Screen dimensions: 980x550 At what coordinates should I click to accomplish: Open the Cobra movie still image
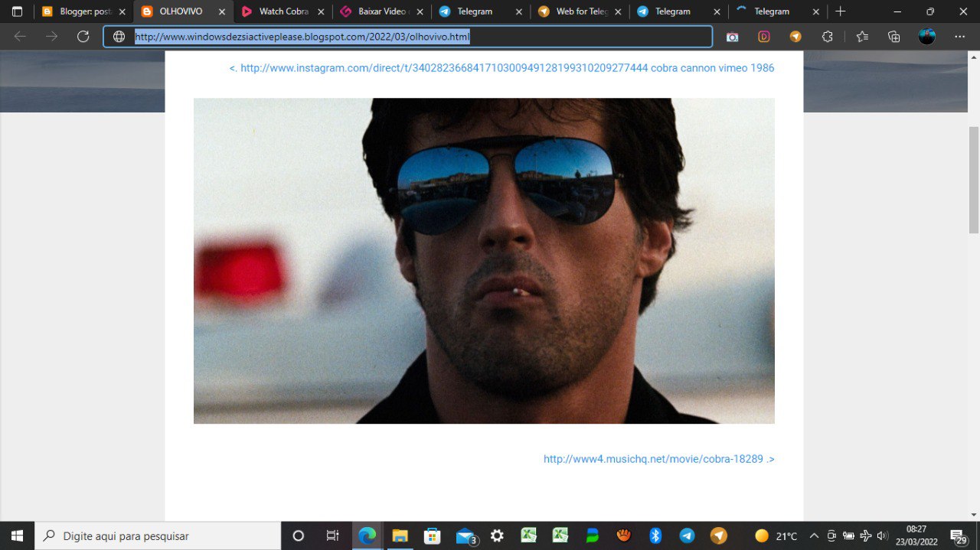(484, 261)
